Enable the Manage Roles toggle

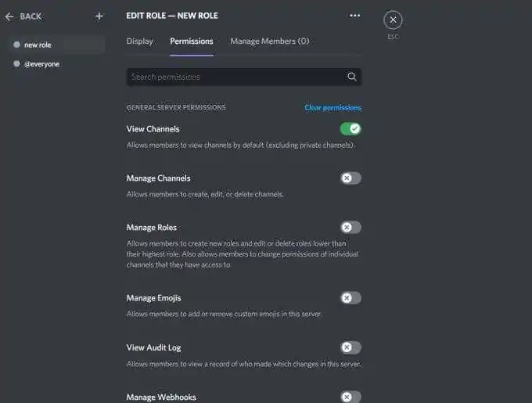coord(350,227)
